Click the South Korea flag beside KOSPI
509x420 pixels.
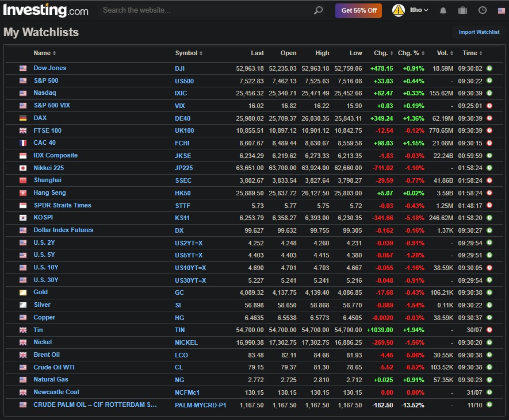(x=23, y=218)
